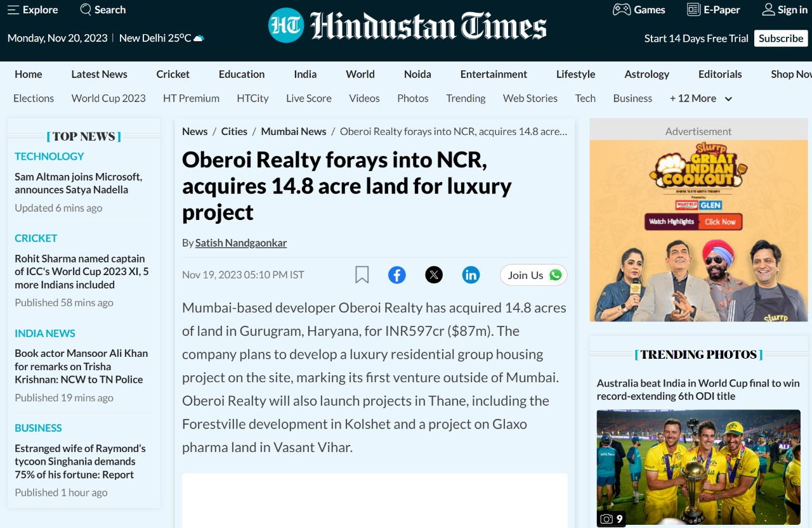812x528 pixels.
Task: Open the Live Score page
Action: click(x=309, y=98)
